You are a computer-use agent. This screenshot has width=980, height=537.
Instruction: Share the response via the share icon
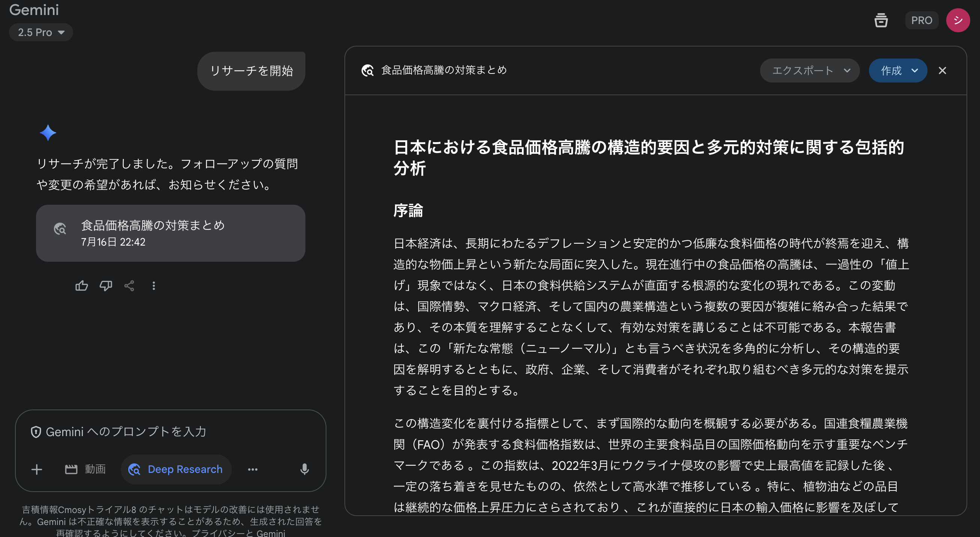[x=129, y=286]
